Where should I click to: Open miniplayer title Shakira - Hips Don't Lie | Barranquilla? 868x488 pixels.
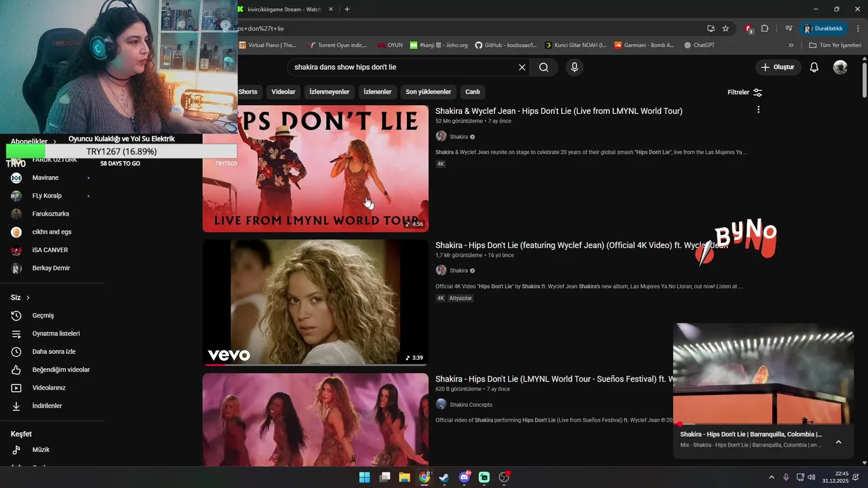(x=751, y=434)
